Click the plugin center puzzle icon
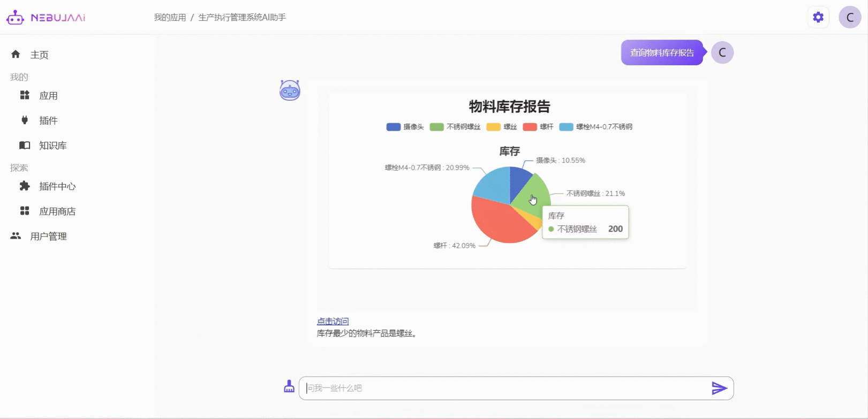 pyautogui.click(x=25, y=186)
